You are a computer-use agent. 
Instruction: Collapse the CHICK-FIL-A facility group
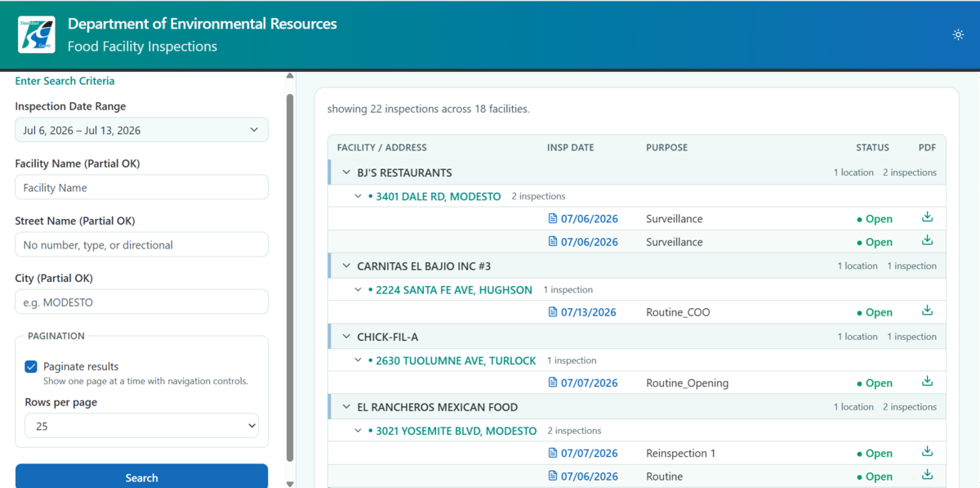click(x=346, y=337)
